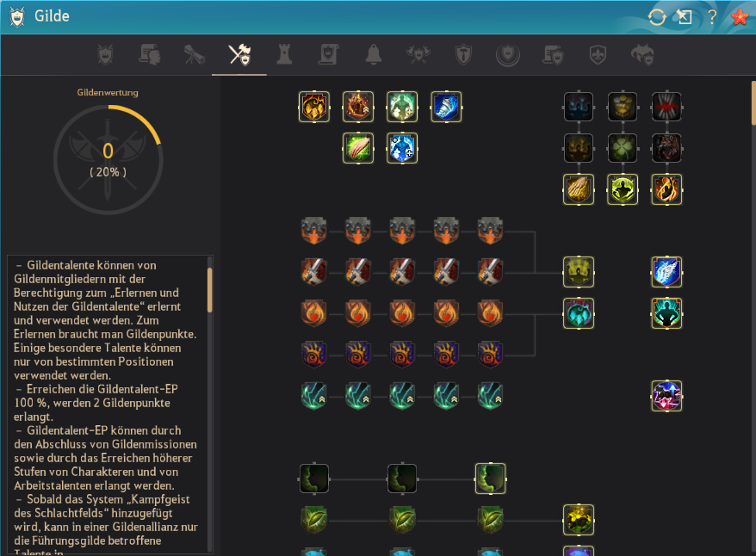
Task: Select the highlighted green moon talent
Action: pos(490,479)
